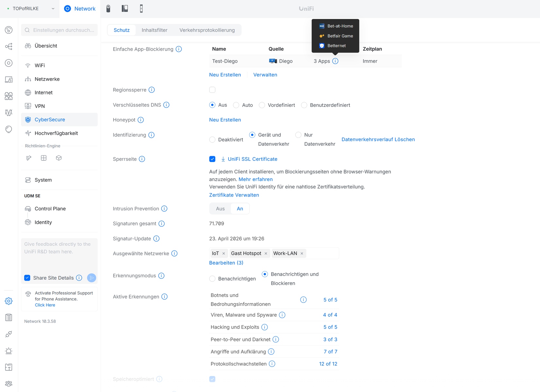Open the Settings gear icon in left rail
The image size is (540, 392).
click(x=9, y=301)
